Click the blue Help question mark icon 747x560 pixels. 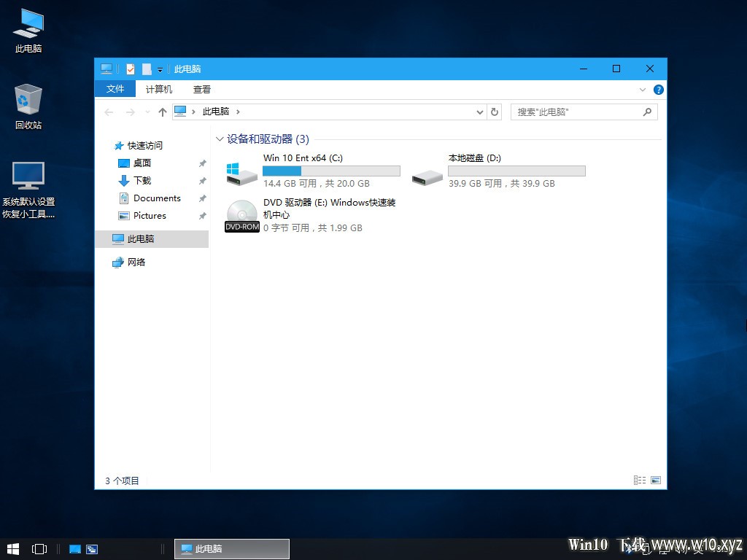pyautogui.click(x=658, y=90)
